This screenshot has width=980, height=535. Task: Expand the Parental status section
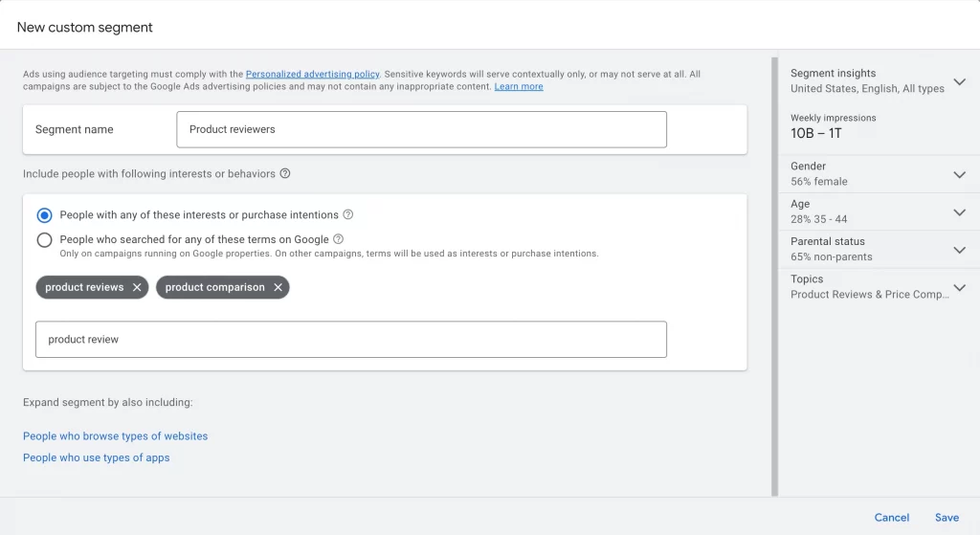tap(960, 250)
